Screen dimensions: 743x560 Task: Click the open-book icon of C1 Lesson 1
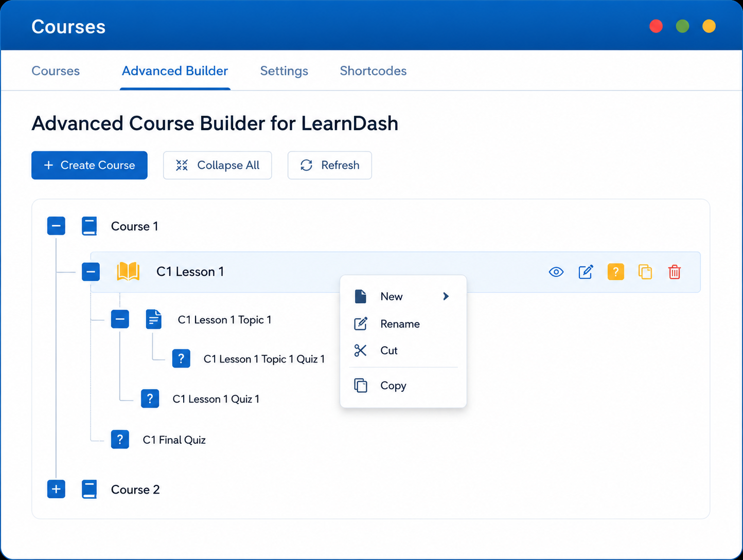tap(128, 272)
